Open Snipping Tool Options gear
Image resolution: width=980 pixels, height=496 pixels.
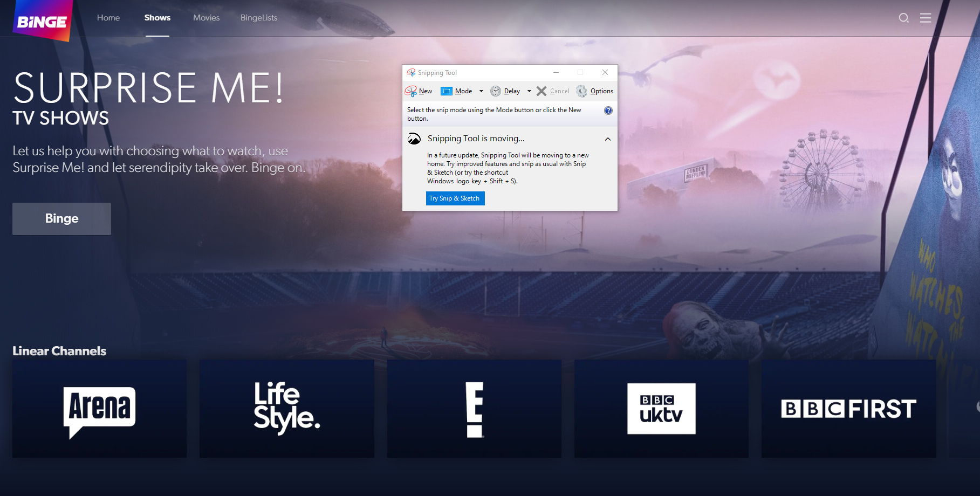point(581,91)
